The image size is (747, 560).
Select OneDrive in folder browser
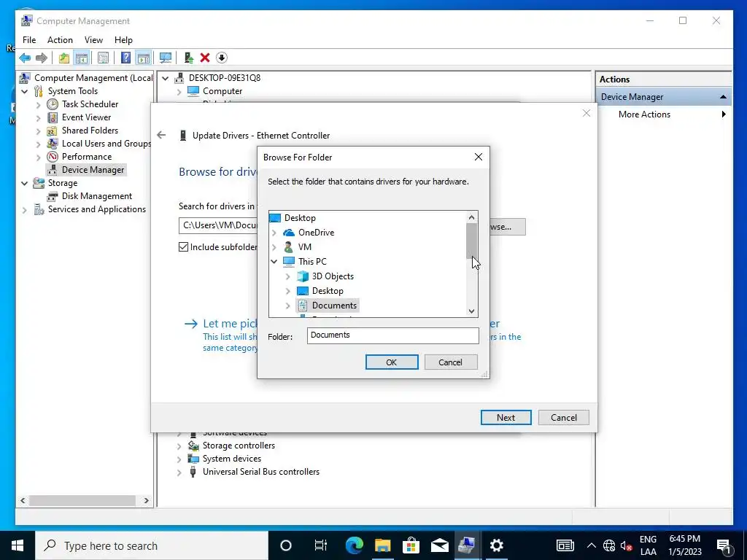coord(316,233)
